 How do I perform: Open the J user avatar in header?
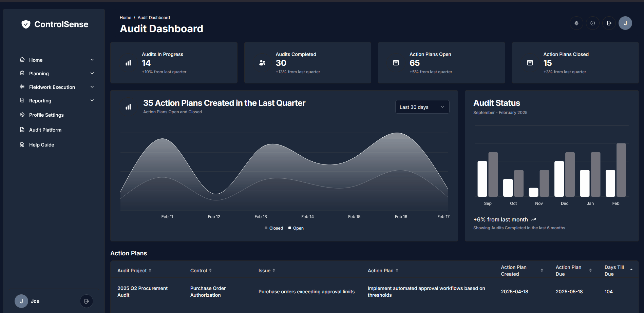(625, 23)
